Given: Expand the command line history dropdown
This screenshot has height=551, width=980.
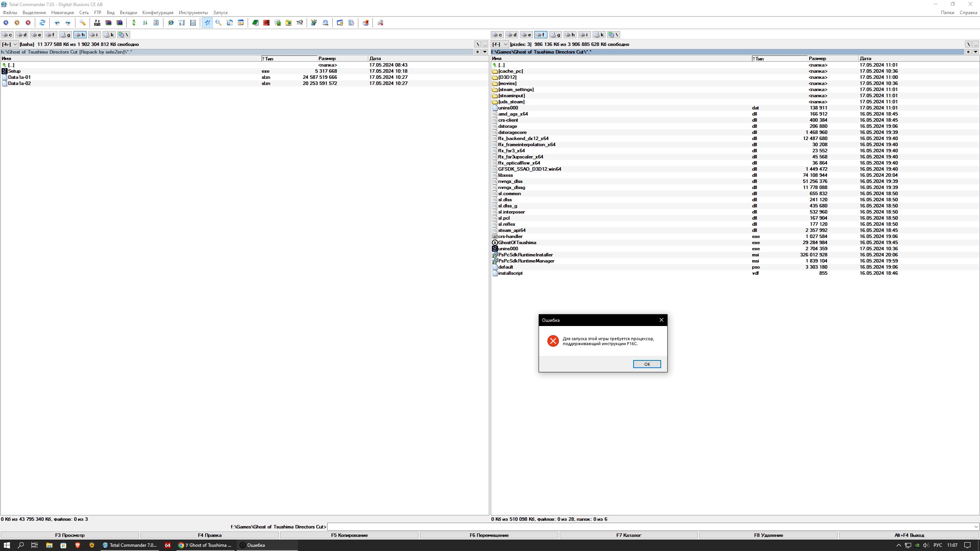Looking at the screenshot, I should [976, 527].
